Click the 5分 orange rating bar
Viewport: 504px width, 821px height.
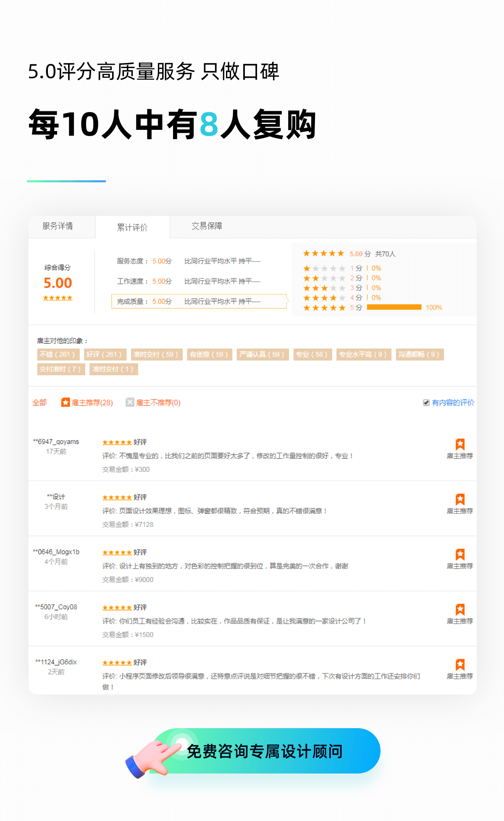tap(394, 307)
